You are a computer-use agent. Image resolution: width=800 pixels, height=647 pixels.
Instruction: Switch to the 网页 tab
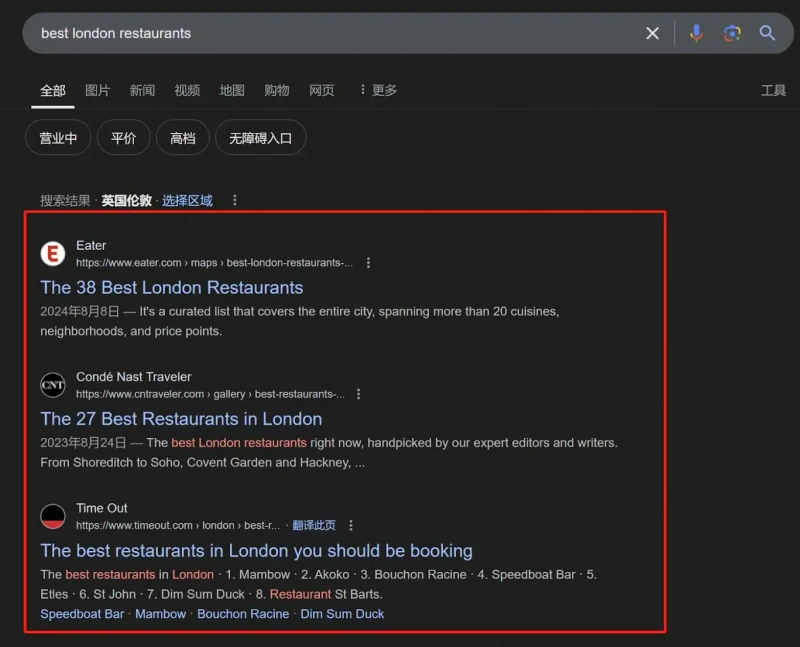[x=321, y=91]
